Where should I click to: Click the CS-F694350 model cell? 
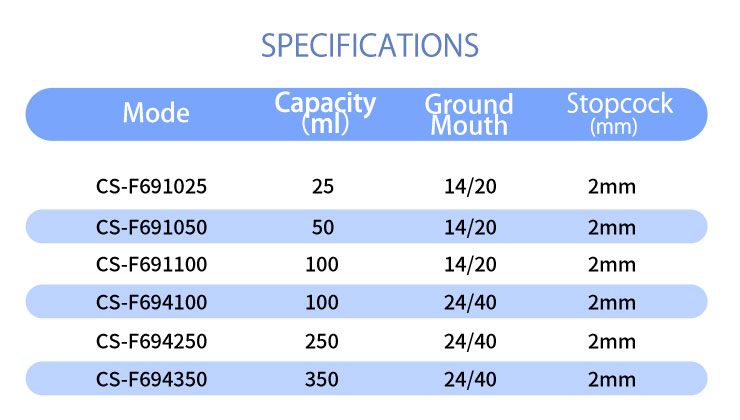coord(152,380)
